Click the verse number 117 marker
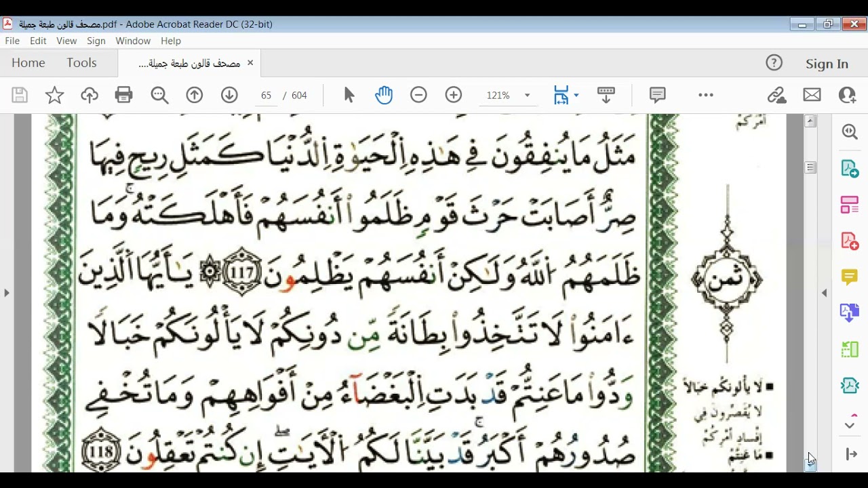Viewport: 868px width, 488px height. point(242,273)
